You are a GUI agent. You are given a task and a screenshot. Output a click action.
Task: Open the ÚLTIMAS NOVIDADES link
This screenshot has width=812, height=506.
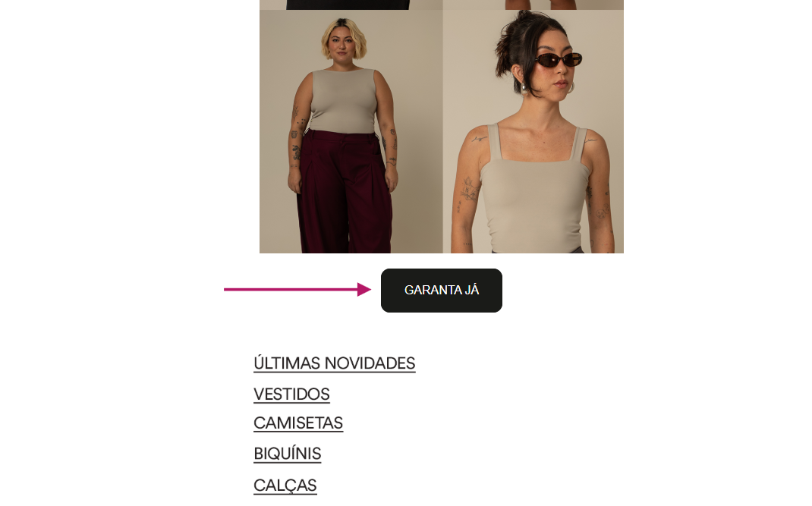[334, 363]
